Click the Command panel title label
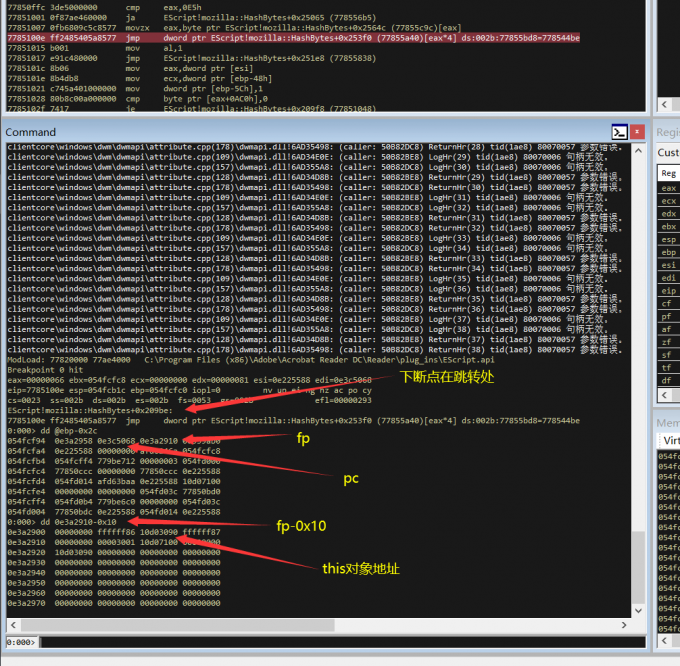This screenshot has width=680, height=666. coord(30,132)
